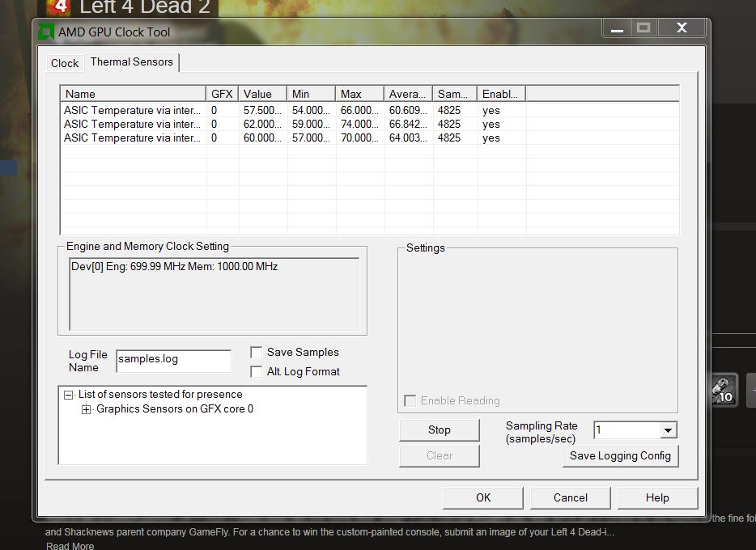This screenshot has height=550, width=756.
Task: Sort by the Max column header
Action: 360,94
